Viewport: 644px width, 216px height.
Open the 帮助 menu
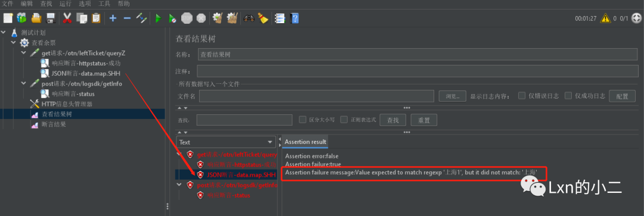click(x=123, y=4)
